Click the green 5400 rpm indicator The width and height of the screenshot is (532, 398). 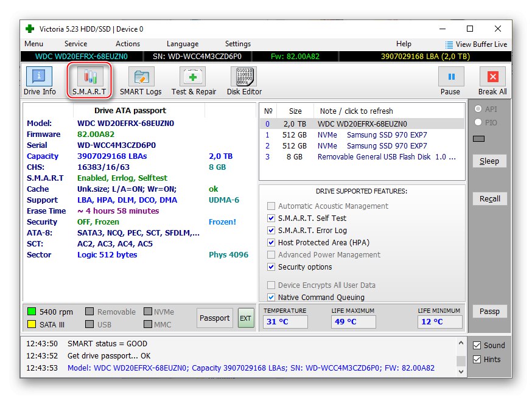point(32,312)
